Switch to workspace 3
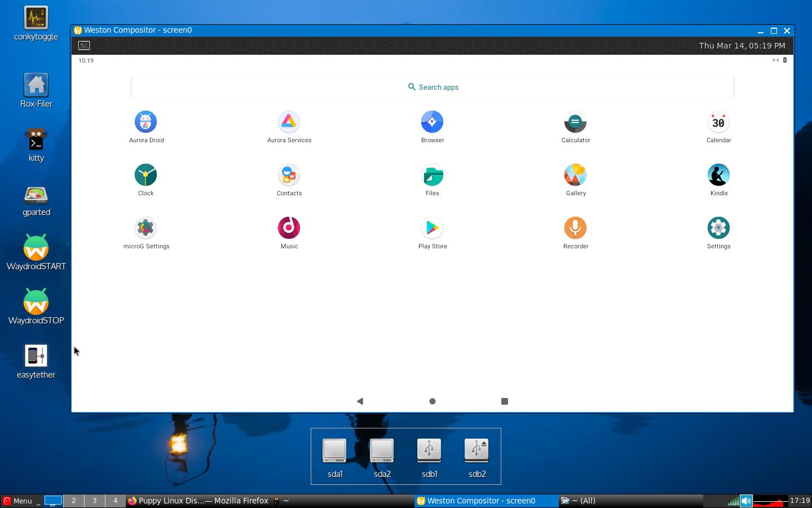Viewport: 812px width, 508px height. click(94, 501)
